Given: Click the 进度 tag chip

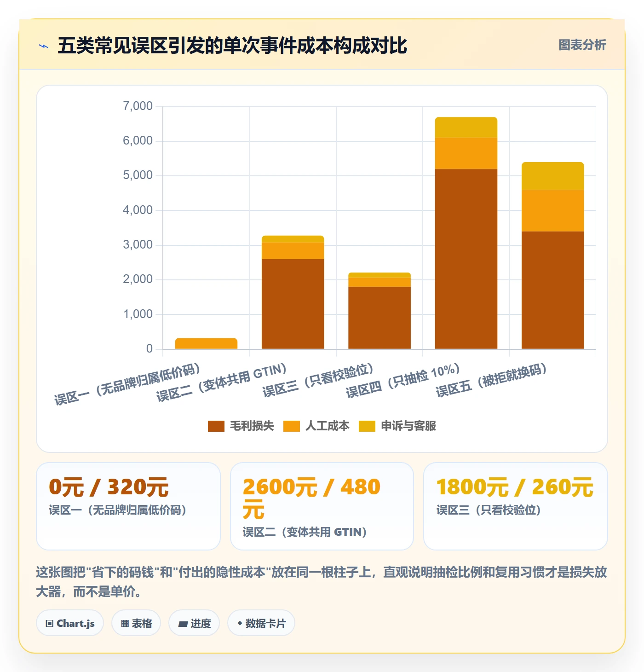Looking at the screenshot, I should (x=194, y=623).
